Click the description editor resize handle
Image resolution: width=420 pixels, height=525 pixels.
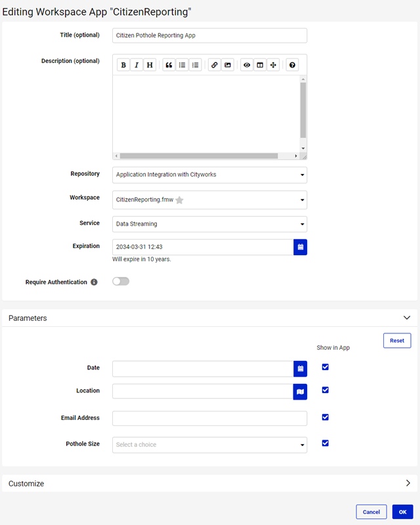pos(304,157)
